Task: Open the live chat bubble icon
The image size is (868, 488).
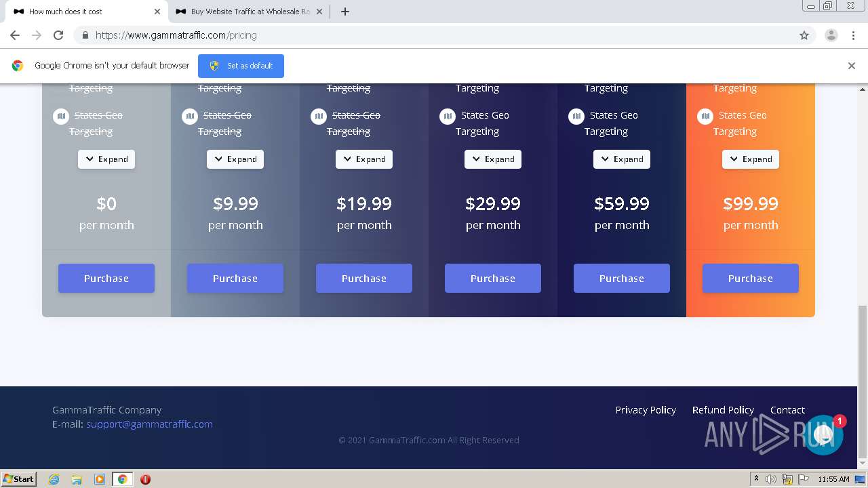Action: click(x=824, y=434)
